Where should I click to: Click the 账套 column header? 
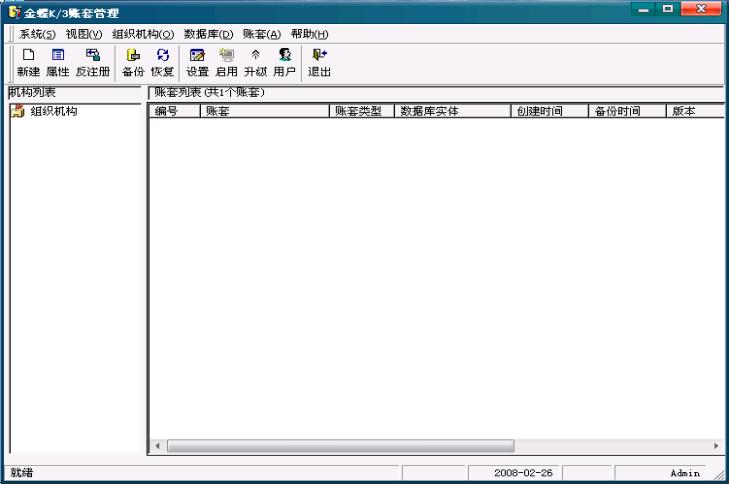(x=265, y=111)
